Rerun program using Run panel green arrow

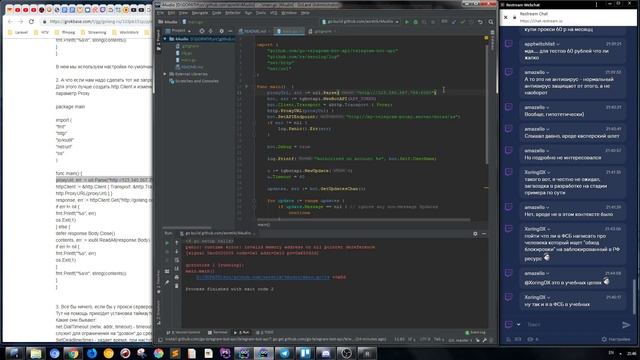(167, 243)
